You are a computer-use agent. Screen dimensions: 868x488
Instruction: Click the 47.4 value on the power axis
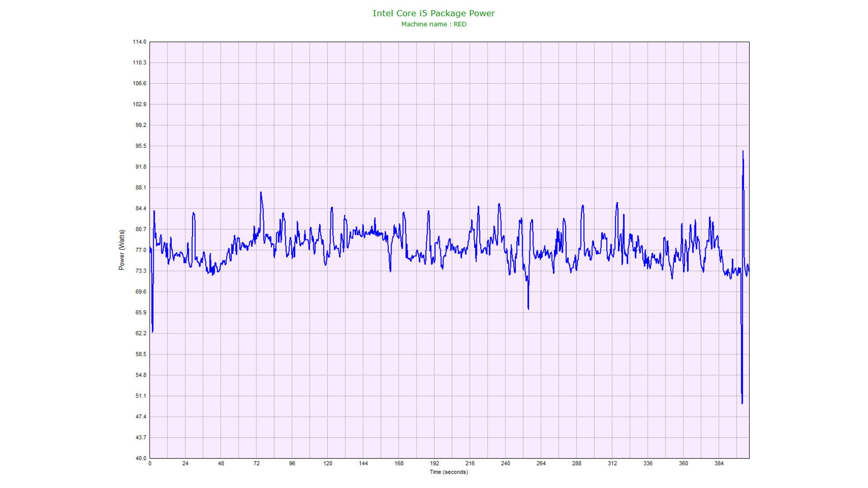[141, 417]
